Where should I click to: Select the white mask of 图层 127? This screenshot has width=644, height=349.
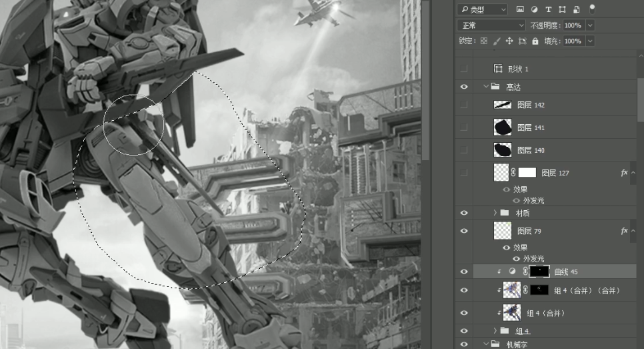(527, 173)
